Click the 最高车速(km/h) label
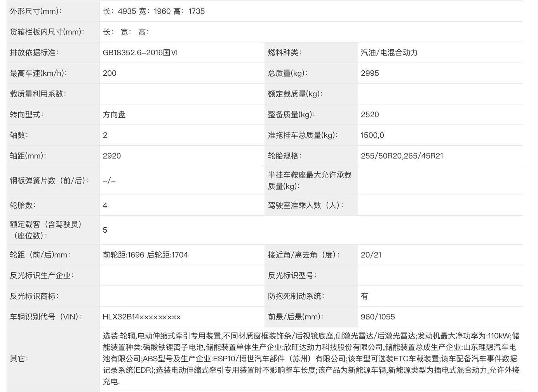The height and width of the screenshot is (392, 538). (38, 73)
